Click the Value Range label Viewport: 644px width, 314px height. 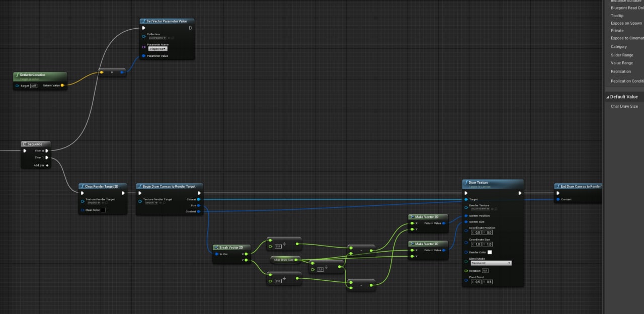pos(622,63)
